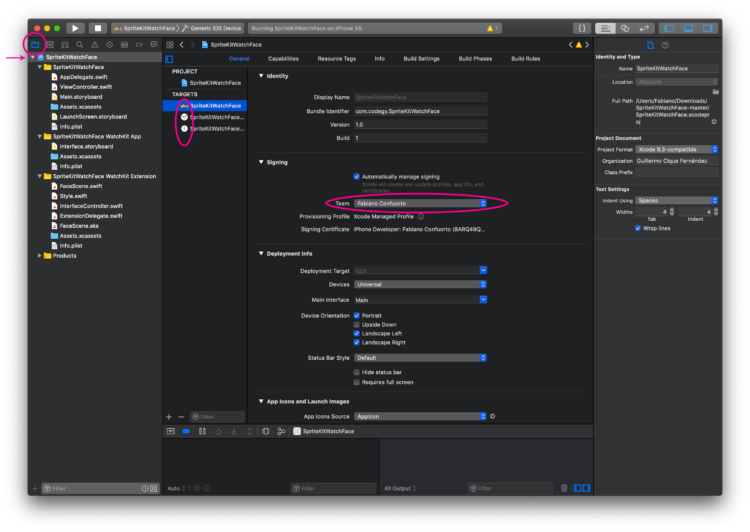Viewport: 750px width, 532px height.
Task: Uncheck Landscape Right orientation
Action: tap(356, 343)
